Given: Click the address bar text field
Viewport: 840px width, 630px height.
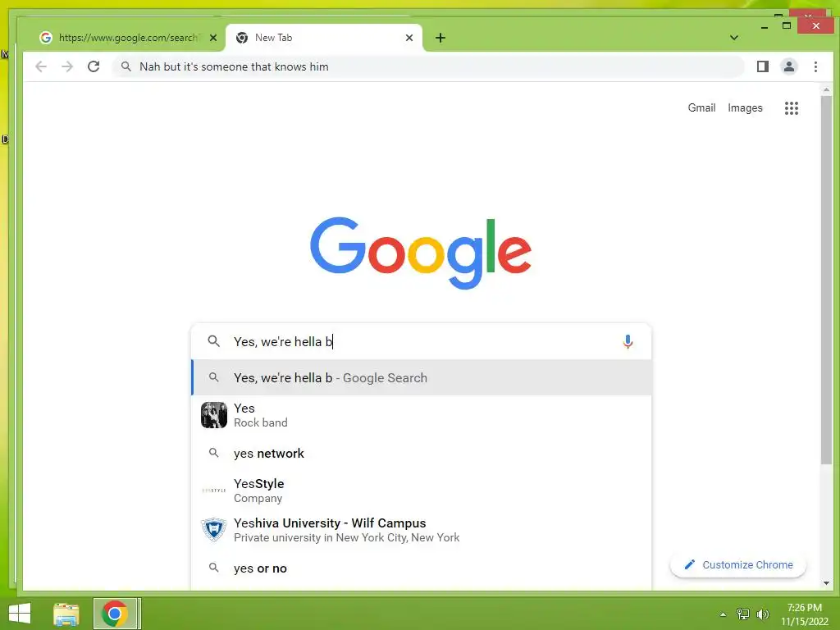Looking at the screenshot, I should pyautogui.click(x=427, y=66).
